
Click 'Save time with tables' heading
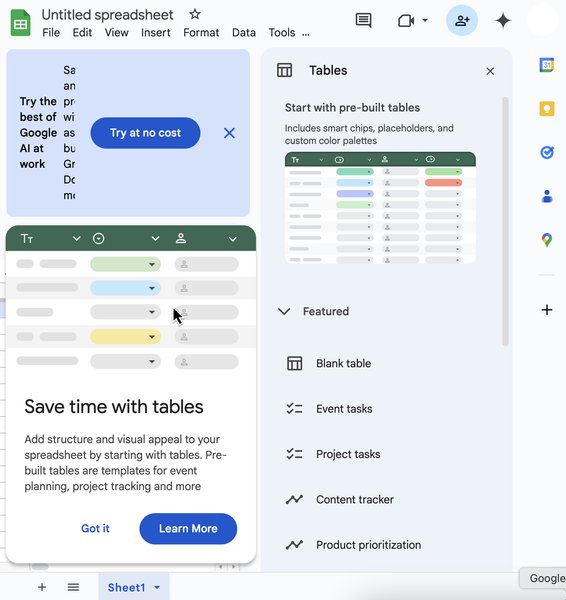pyautogui.click(x=114, y=407)
